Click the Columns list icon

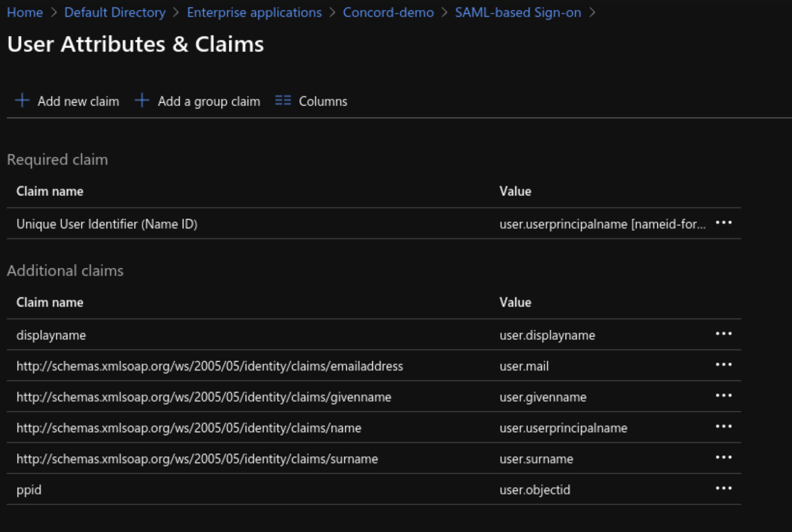(x=283, y=100)
